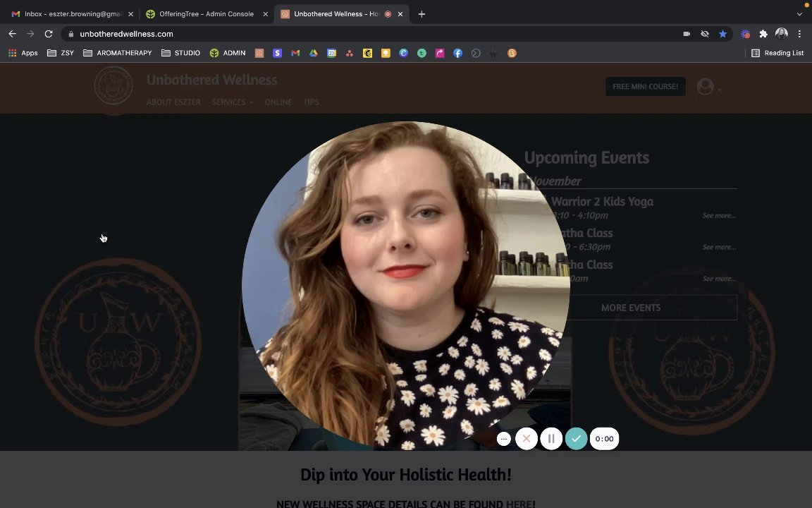This screenshot has width=812, height=508.
Task: Go back to the previous page
Action: (13, 34)
